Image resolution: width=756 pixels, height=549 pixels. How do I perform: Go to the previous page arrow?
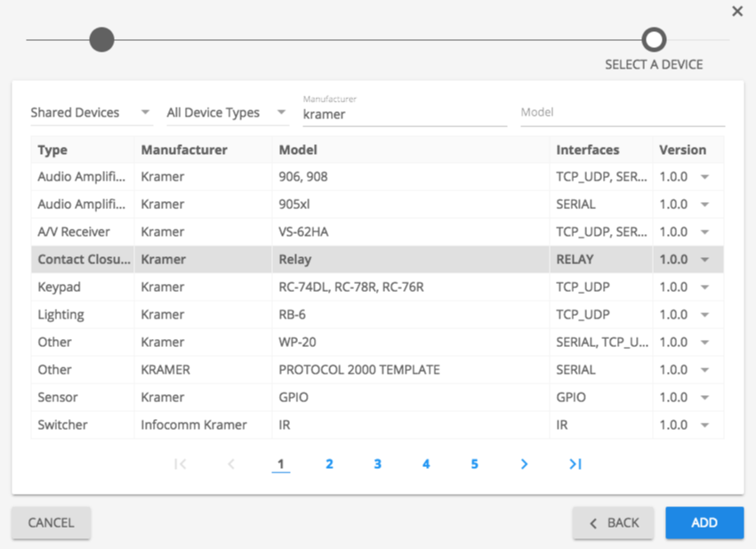231,464
